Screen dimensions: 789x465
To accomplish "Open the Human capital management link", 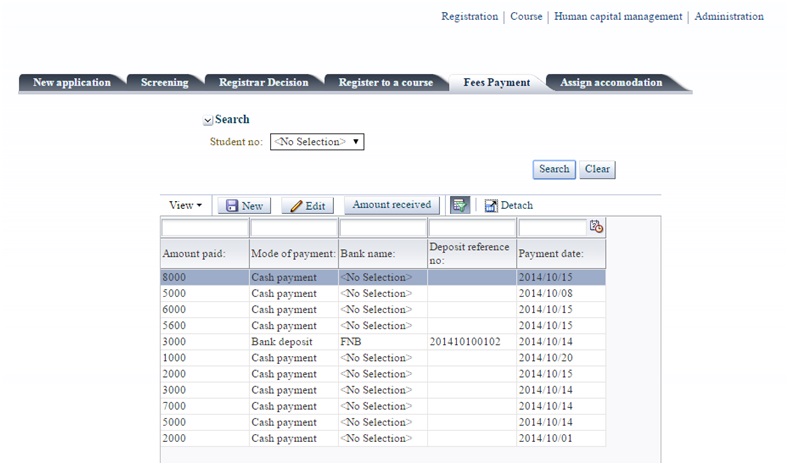I will point(618,17).
